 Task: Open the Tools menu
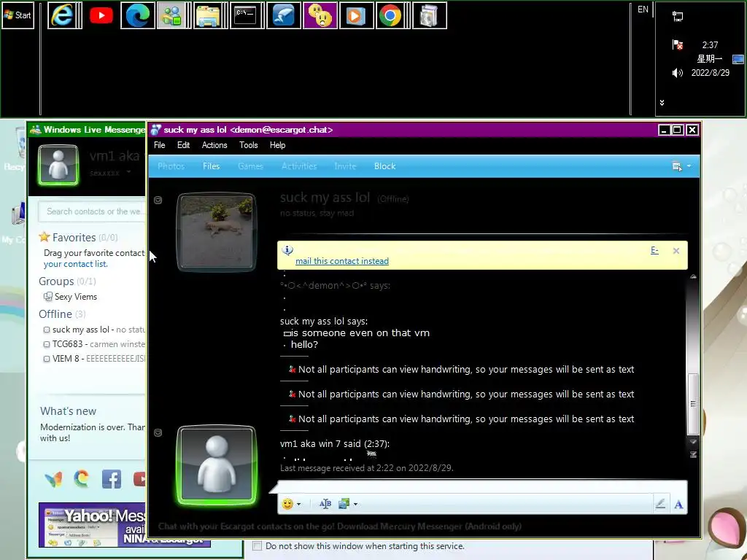point(248,145)
